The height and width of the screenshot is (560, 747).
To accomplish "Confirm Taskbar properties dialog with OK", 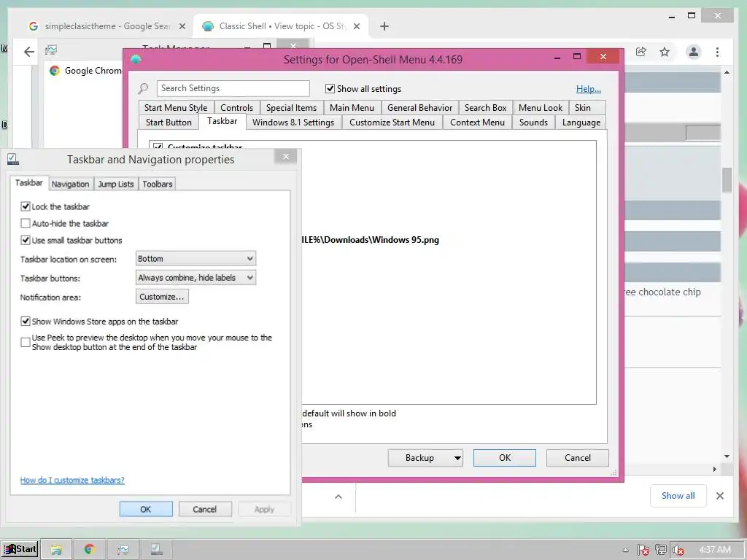I will tap(146, 509).
